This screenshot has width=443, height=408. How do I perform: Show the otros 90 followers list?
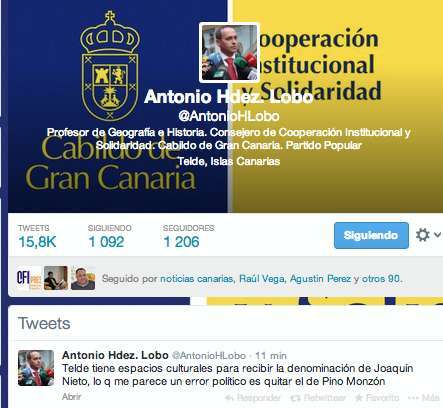[x=381, y=279]
